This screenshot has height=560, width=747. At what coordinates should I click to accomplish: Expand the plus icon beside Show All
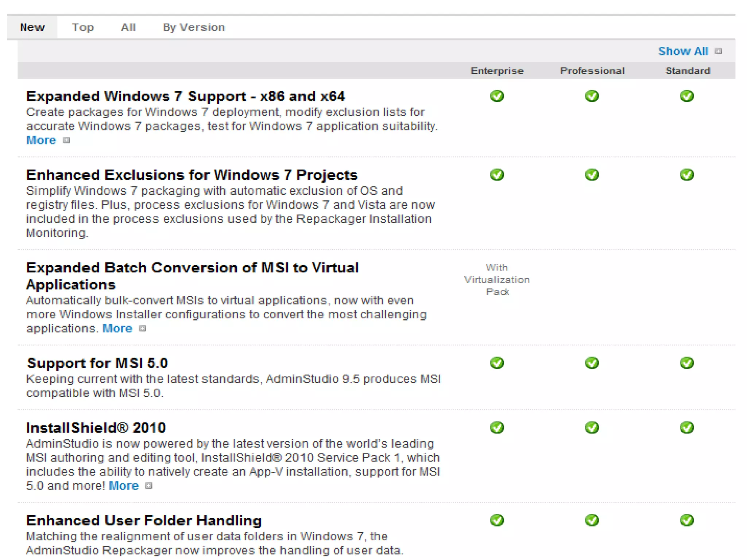[718, 51]
